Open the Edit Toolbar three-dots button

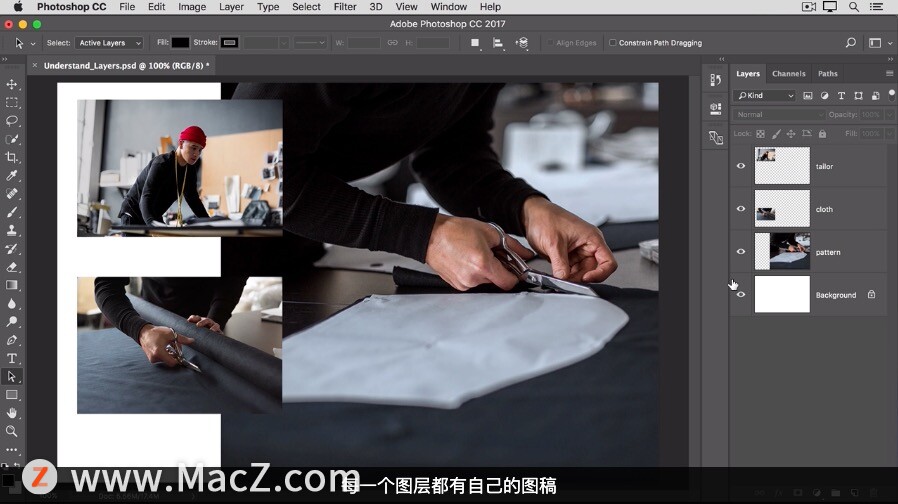point(11,450)
